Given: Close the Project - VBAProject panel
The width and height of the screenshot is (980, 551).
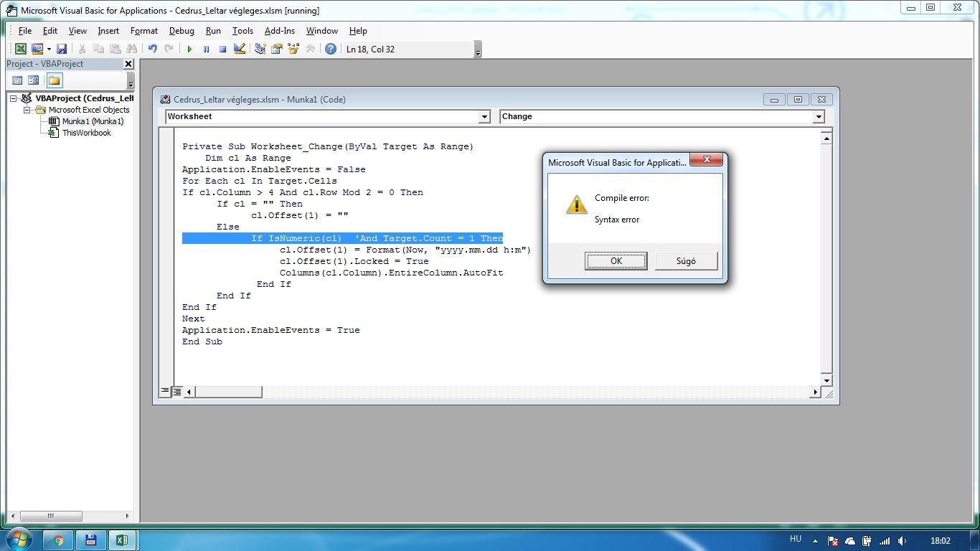Looking at the screenshot, I should coord(128,64).
